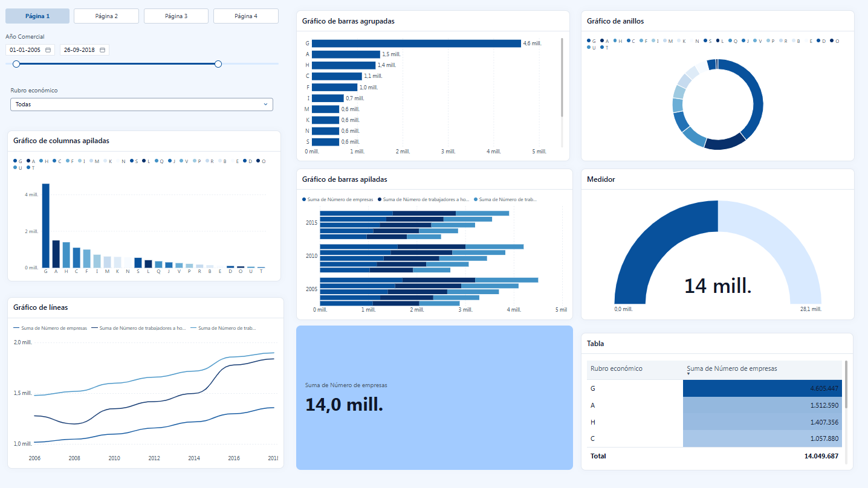The height and width of the screenshot is (488, 868).
Task: Select the I bar in the grouped bar chart
Action: coord(328,98)
